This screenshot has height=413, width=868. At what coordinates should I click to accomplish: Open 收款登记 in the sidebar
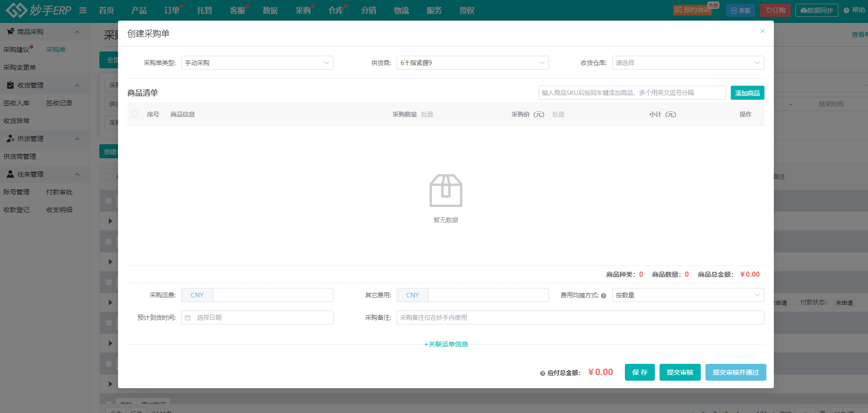pyautogui.click(x=16, y=210)
